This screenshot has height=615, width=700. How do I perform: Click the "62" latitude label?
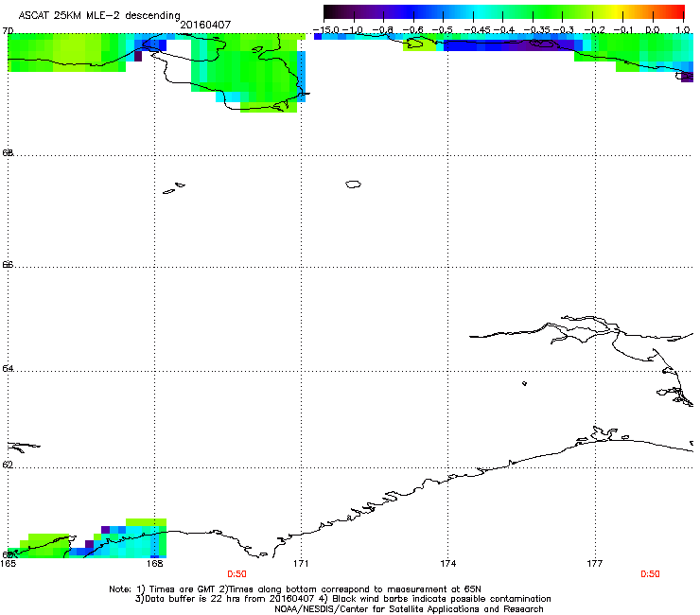point(8,465)
